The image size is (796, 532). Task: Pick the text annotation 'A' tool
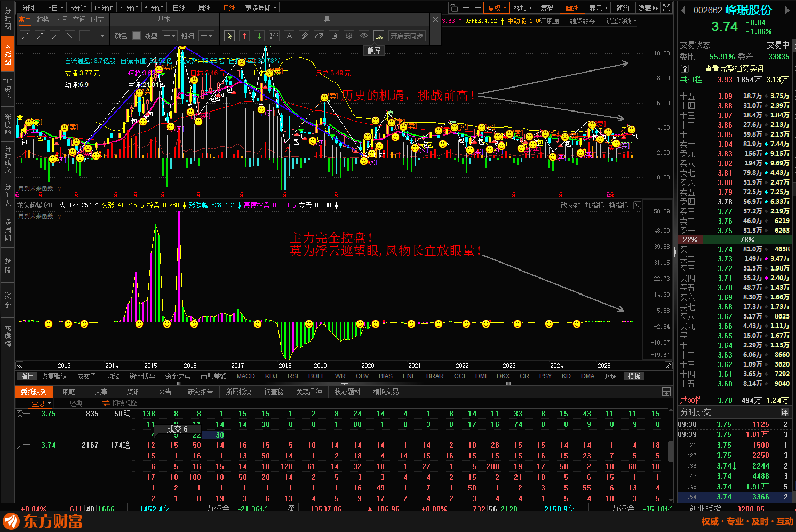(x=289, y=36)
